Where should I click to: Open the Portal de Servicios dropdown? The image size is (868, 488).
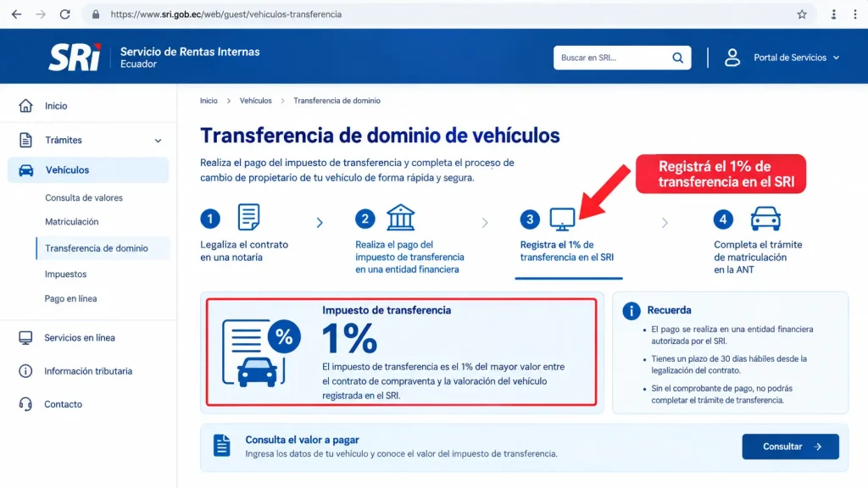[797, 58]
